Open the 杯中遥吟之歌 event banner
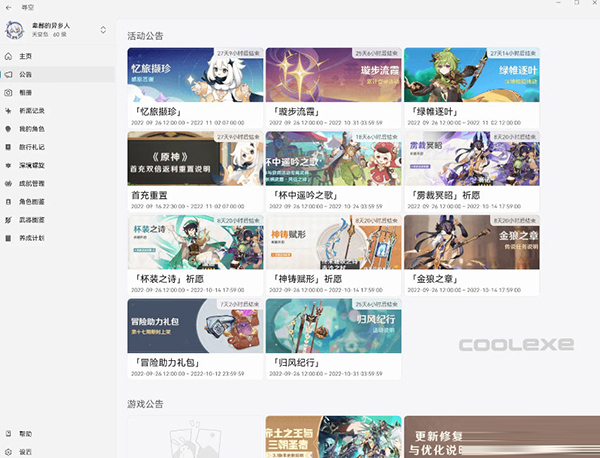 tap(333, 158)
